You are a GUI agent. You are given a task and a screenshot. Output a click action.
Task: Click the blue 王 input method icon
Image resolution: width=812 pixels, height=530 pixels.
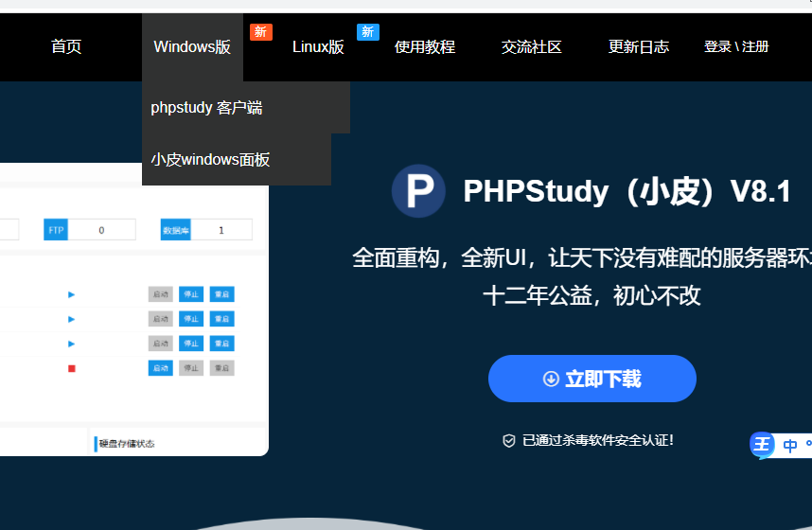[762, 445]
